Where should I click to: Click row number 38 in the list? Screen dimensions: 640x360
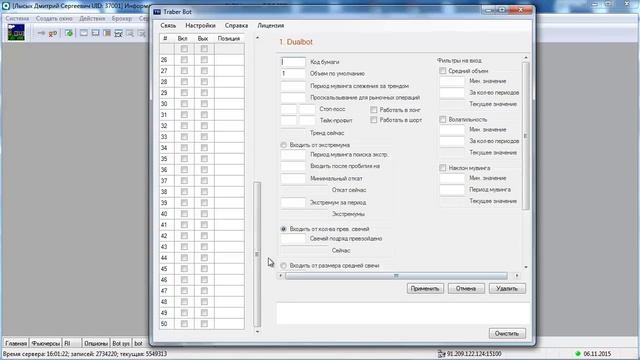click(164, 192)
